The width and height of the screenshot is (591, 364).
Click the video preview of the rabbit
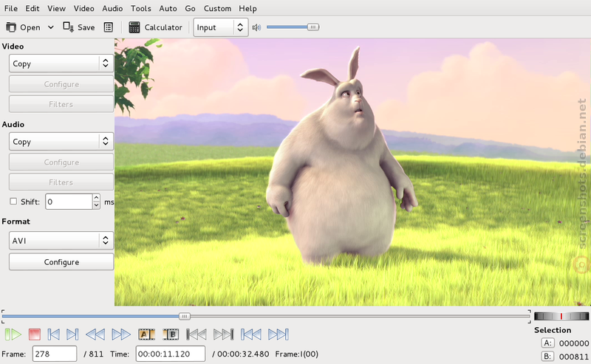pos(352,172)
